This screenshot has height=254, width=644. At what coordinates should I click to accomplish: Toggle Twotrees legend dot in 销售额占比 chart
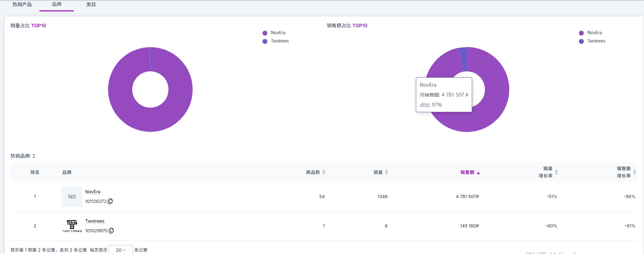pos(582,41)
